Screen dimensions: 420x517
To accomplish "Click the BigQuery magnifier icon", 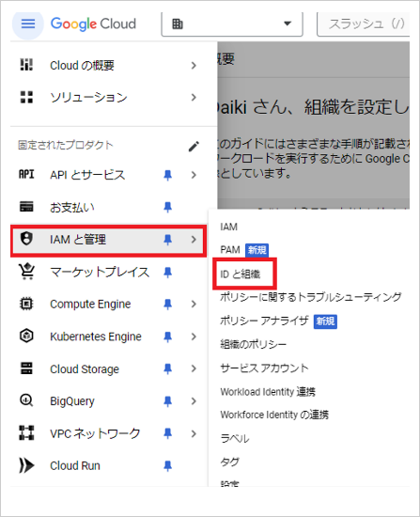I will pyautogui.click(x=26, y=400).
